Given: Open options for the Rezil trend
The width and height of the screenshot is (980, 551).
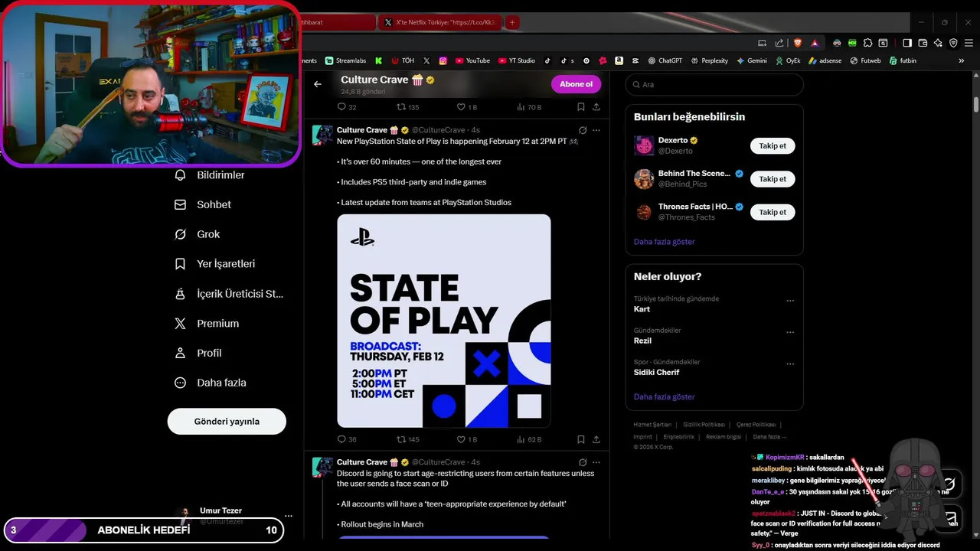Looking at the screenshot, I should point(790,333).
